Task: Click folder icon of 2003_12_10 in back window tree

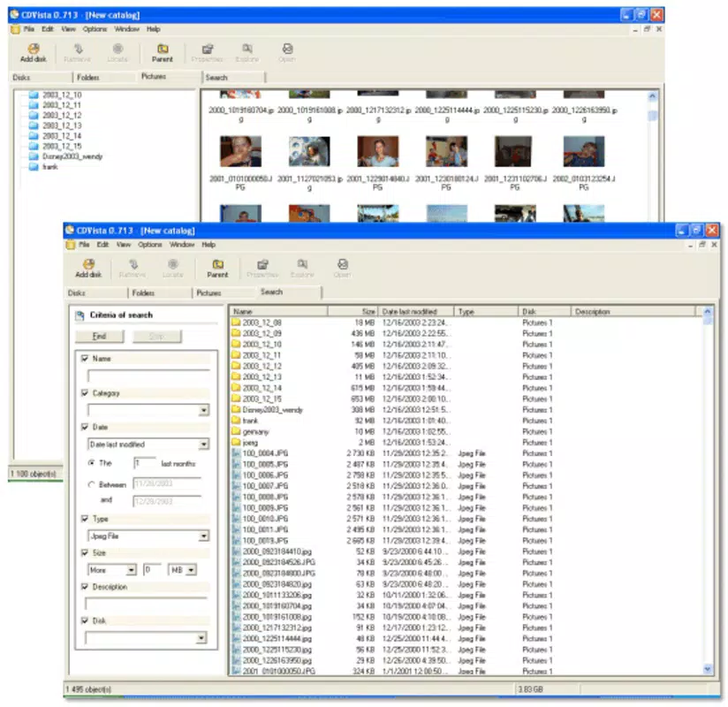Action: 34,95
